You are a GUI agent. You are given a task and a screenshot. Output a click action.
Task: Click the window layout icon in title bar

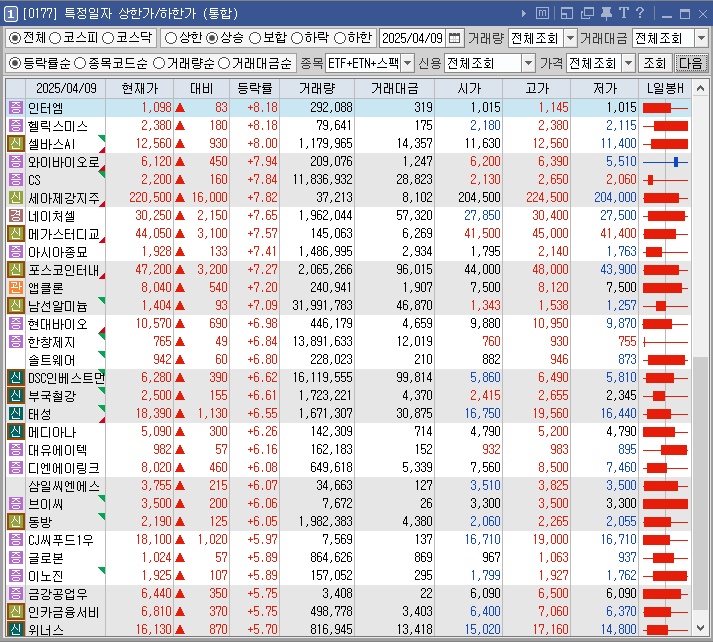coord(567,14)
